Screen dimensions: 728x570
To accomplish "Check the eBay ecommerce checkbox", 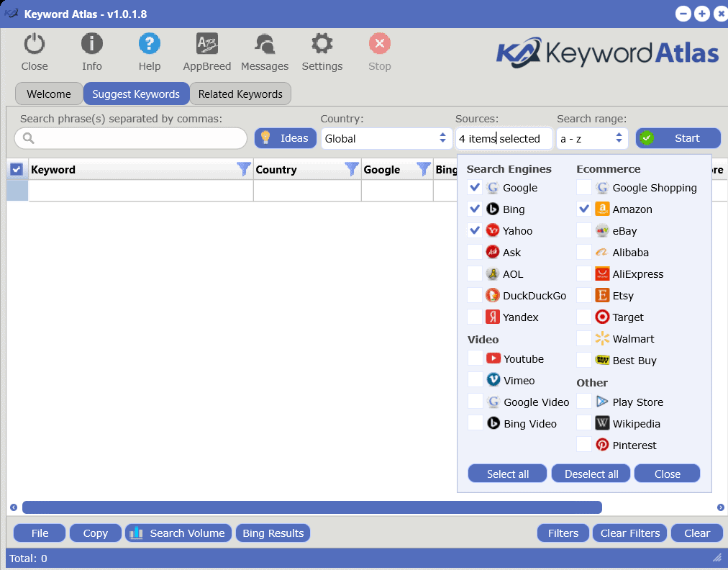I will (x=584, y=231).
